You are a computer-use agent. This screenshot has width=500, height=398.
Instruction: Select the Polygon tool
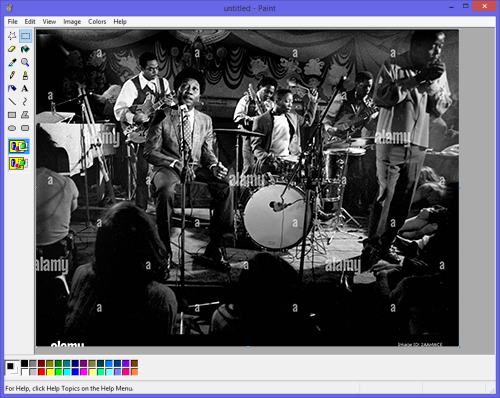coord(25,115)
